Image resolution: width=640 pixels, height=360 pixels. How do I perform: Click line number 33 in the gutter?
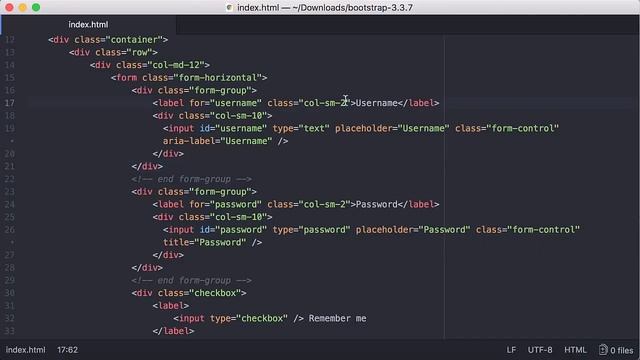[x=10, y=331]
